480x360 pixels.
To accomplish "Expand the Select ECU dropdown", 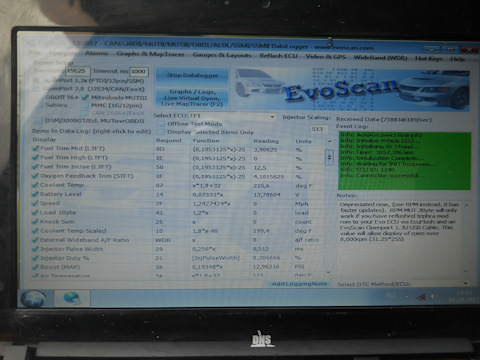I will click(x=272, y=117).
